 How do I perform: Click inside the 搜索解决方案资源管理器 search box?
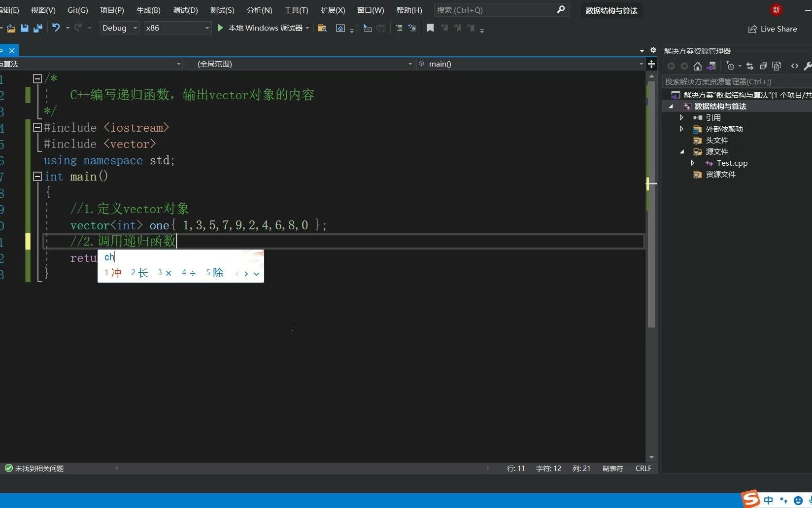click(729, 81)
